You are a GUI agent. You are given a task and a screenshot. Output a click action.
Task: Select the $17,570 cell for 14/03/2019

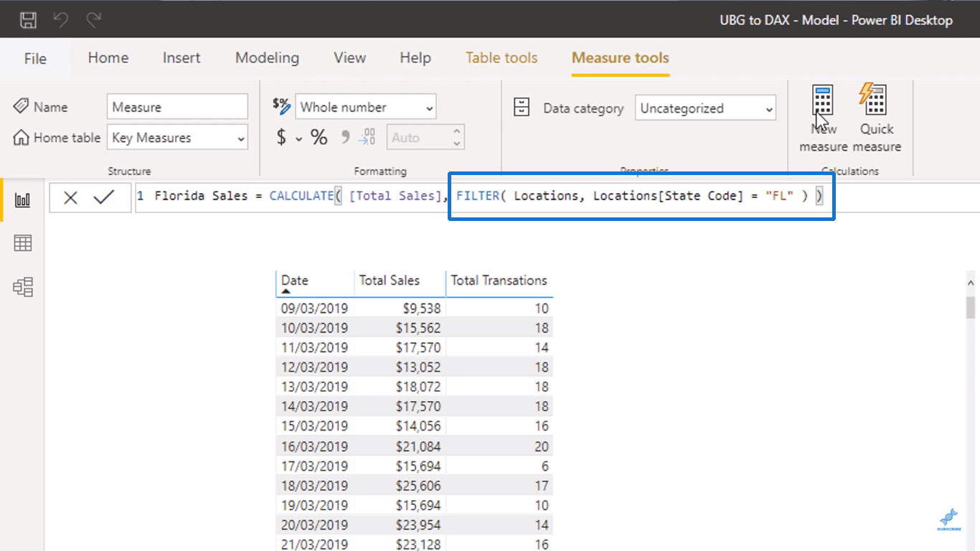coord(418,406)
